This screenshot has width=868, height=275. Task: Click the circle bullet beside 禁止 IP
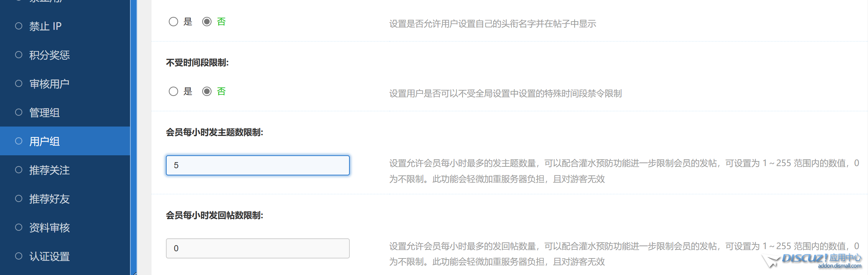pos(19,26)
